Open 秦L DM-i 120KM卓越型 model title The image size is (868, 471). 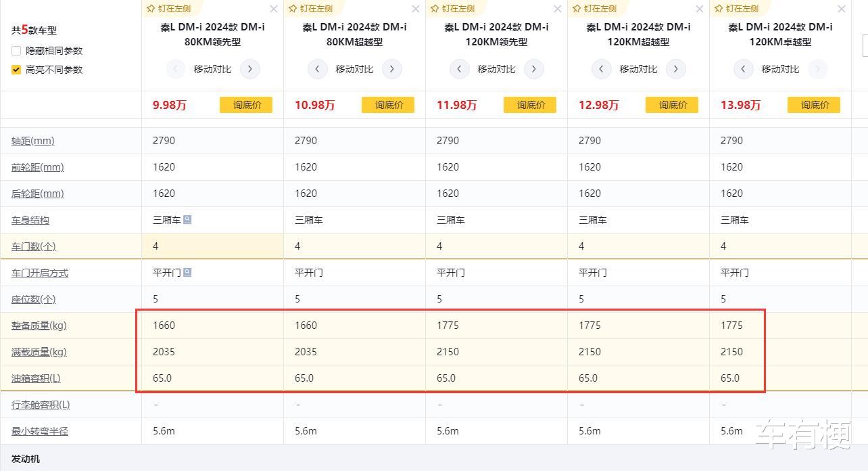click(780, 35)
